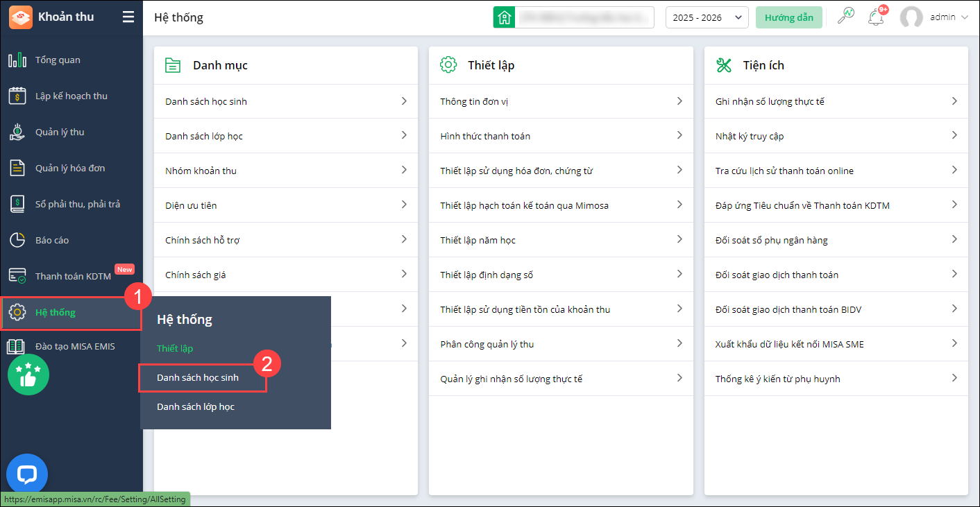Image resolution: width=980 pixels, height=507 pixels.
Task: Click the magnifier search icon in header
Action: click(845, 17)
